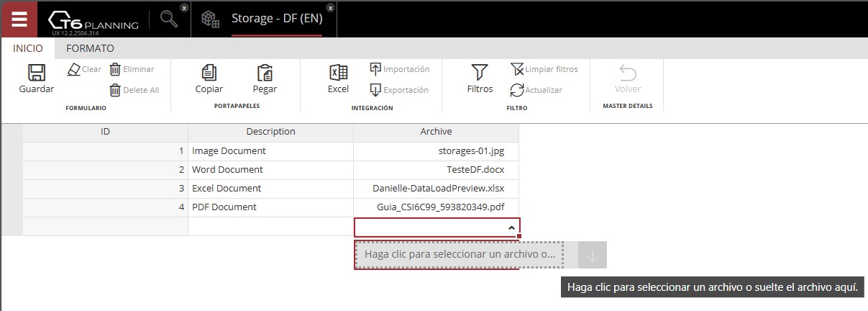The image size is (868, 311).
Task: Select the Description column header
Action: 270,132
